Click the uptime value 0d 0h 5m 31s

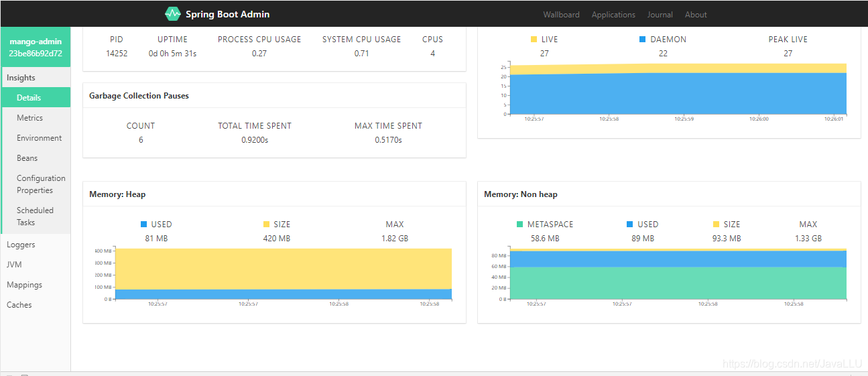pos(172,54)
